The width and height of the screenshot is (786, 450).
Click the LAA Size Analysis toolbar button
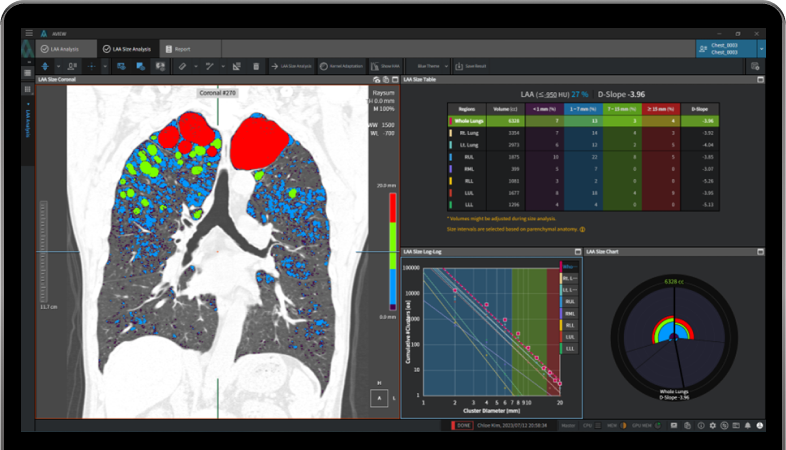click(292, 66)
